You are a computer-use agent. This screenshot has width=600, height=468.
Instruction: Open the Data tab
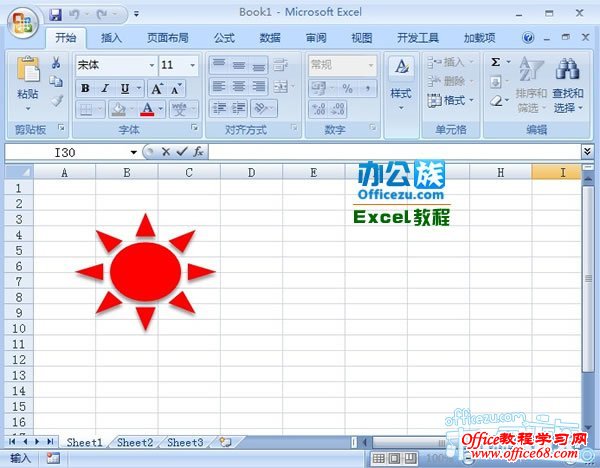point(270,38)
